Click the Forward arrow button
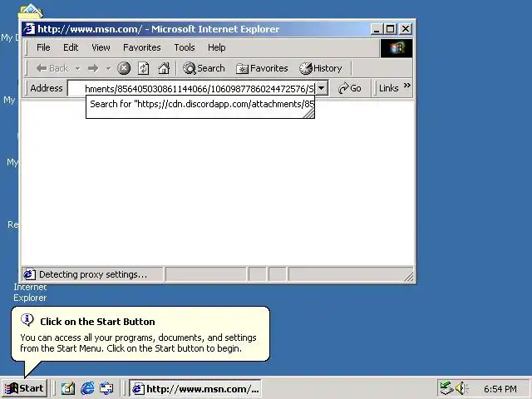The image size is (532, 399). (x=93, y=68)
